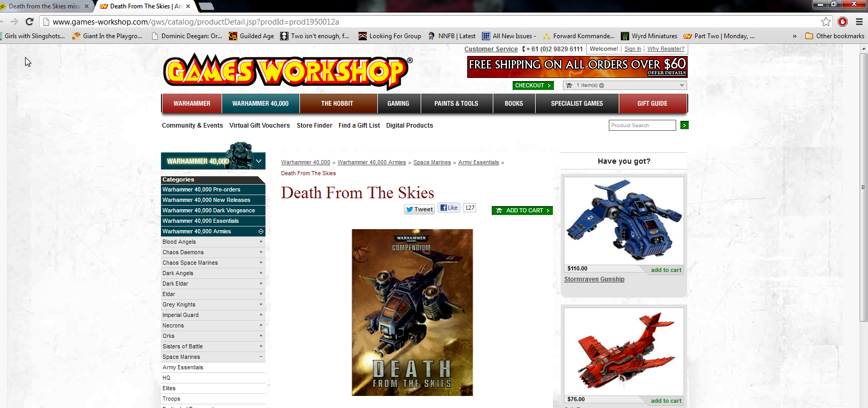Open the Part Two Monday bookmark
Screen dimensions: 868x408
click(x=719, y=36)
